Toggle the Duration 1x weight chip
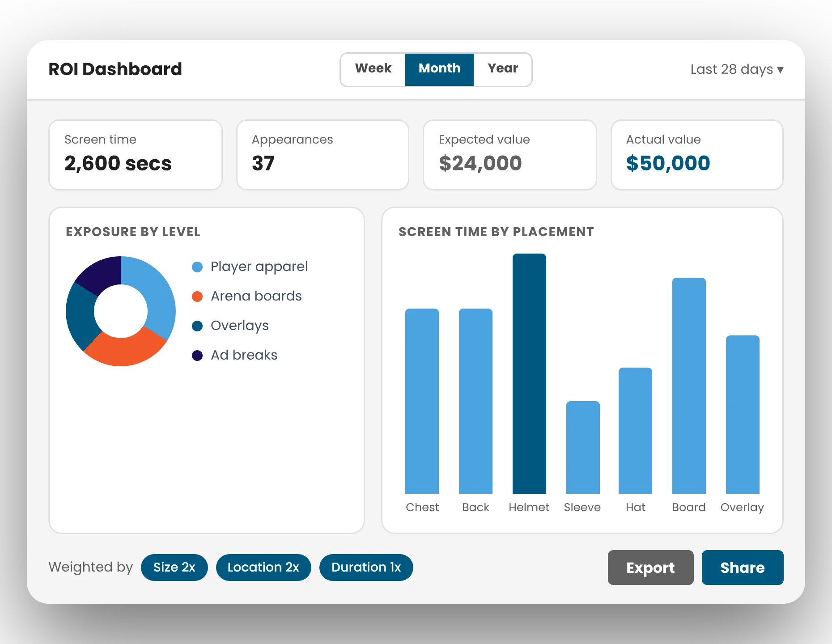Screen dimensions: 832x644 (x=366, y=567)
